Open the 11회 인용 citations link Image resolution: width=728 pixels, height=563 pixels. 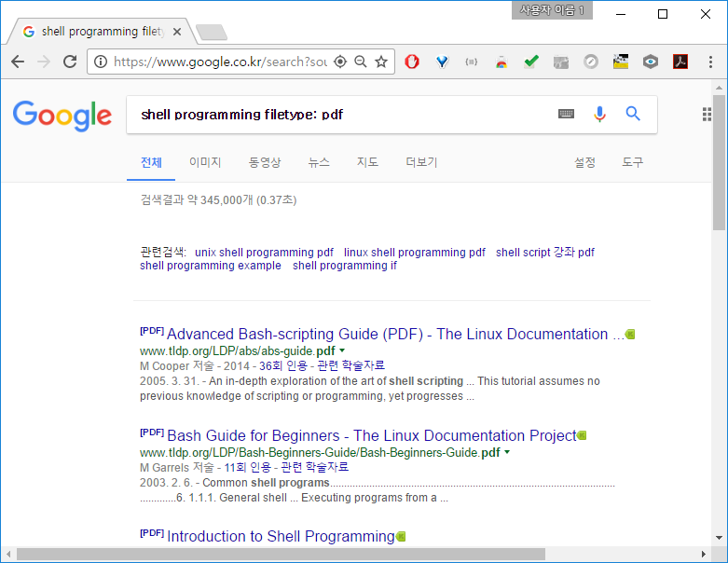[x=247, y=467]
